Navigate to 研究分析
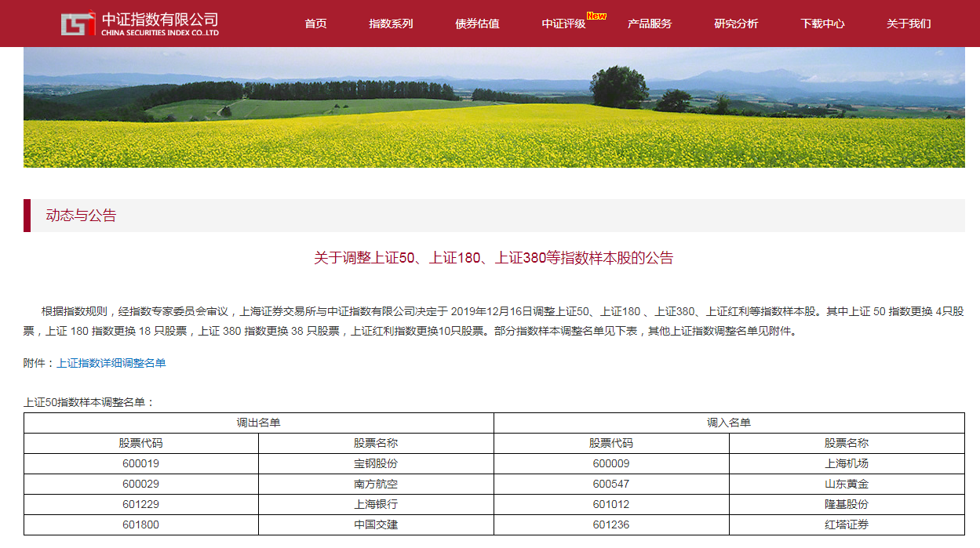 coord(736,24)
